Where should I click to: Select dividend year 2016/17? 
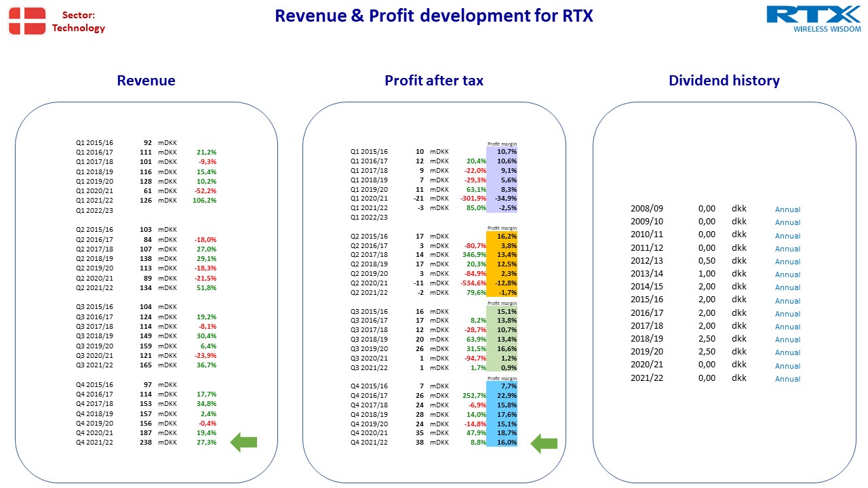coord(647,313)
